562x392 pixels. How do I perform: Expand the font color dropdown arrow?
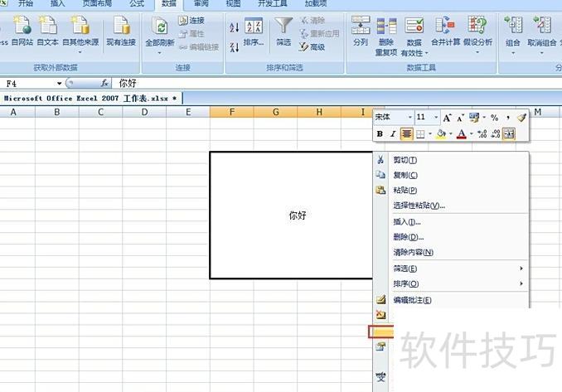pos(472,134)
